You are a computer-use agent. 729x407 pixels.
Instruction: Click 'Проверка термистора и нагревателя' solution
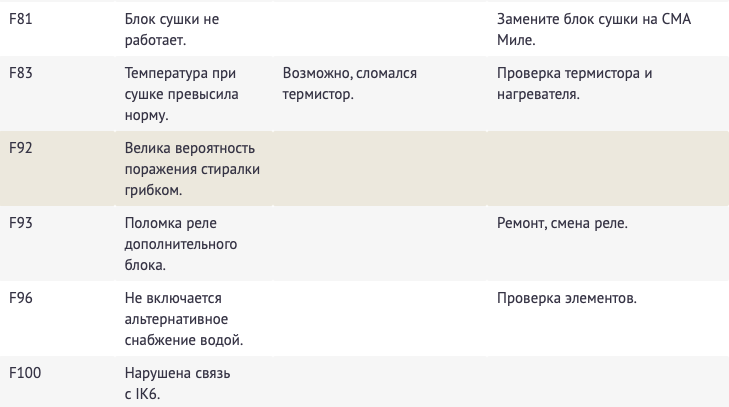(x=574, y=83)
